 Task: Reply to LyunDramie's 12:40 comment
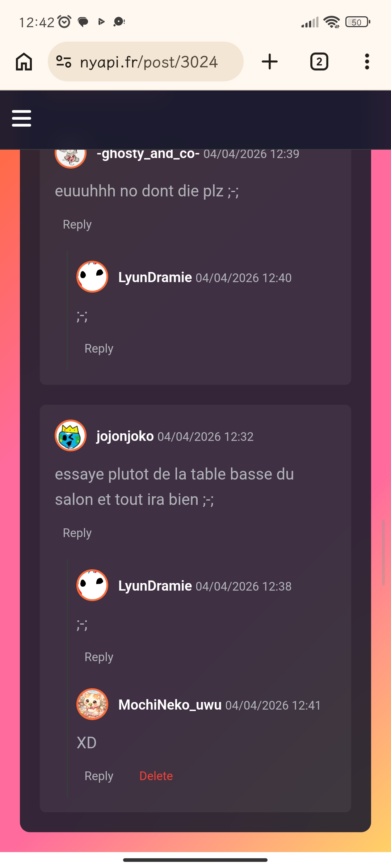pyautogui.click(x=99, y=349)
